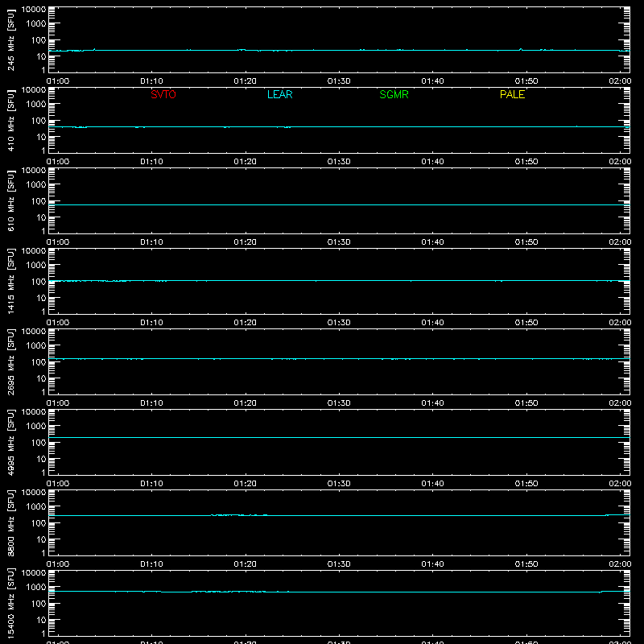
Task: Click the 610 MHz [SFU] axis title
Action: (x=11, y=201)
